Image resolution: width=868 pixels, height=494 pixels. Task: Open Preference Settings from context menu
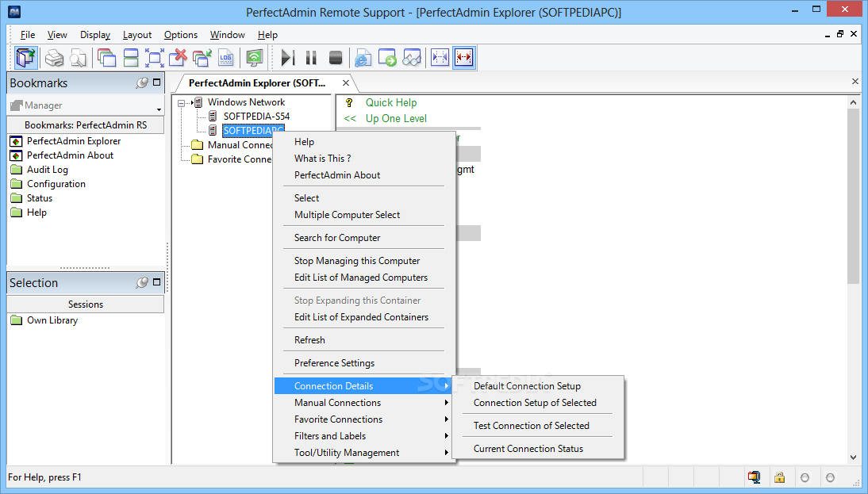(x=334, y=363)
